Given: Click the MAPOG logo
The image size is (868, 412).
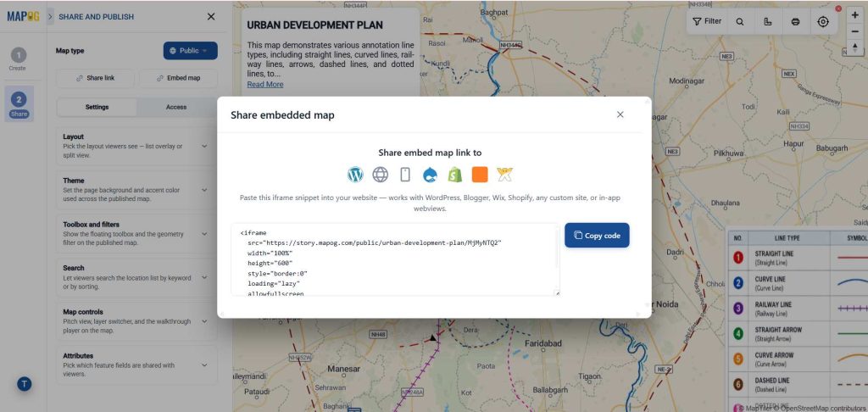Looking at the screenshot, I should 23,17.
